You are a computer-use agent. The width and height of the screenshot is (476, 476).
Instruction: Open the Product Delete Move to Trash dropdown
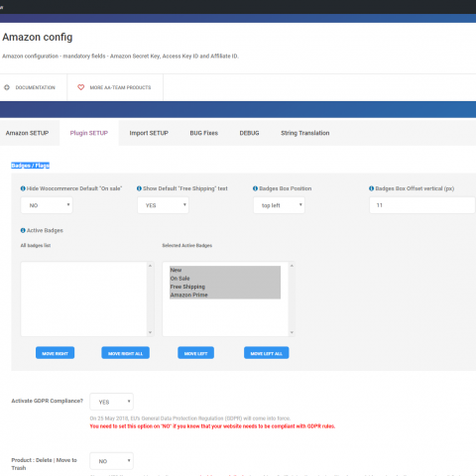pos(111,461)
